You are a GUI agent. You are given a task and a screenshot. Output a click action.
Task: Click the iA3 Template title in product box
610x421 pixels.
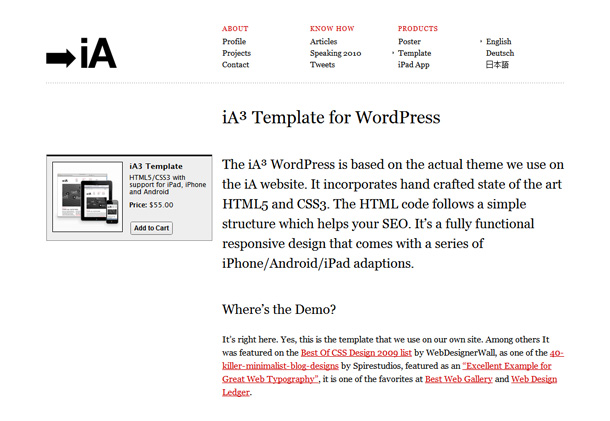pyautogui.click(x=156, y=166)
